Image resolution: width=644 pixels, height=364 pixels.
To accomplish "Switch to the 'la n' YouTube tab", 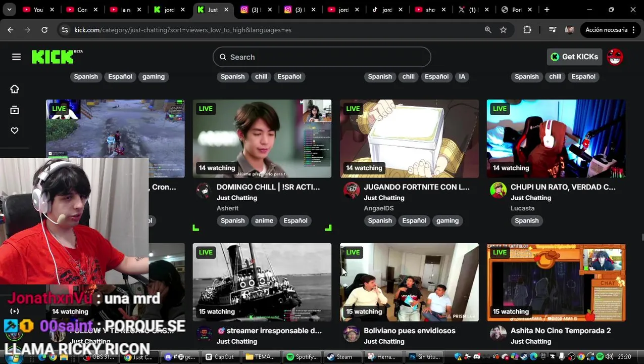I will [127, 10].
